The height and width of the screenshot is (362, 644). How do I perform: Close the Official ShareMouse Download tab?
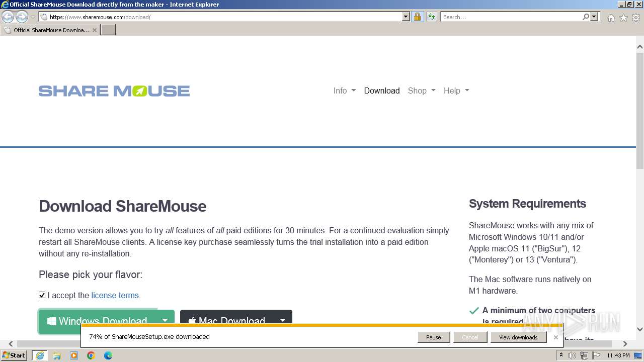[95, 30]
